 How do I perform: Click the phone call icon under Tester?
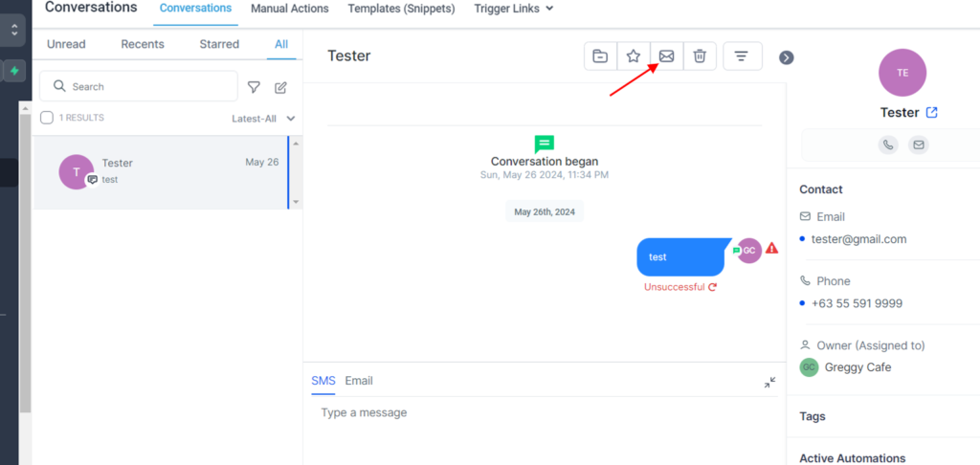(x=888, y=145)
